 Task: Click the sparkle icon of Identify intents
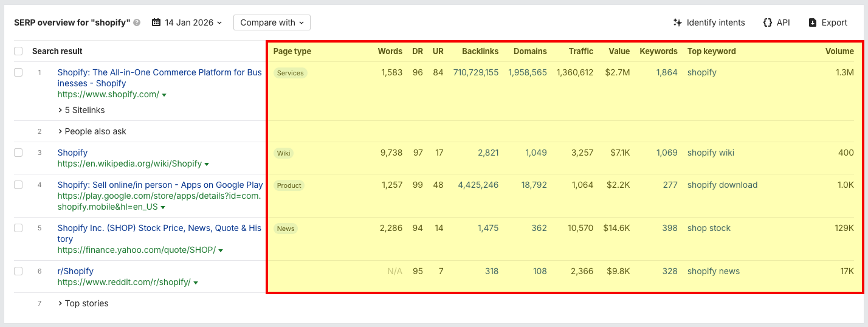[x=678, y=22]
